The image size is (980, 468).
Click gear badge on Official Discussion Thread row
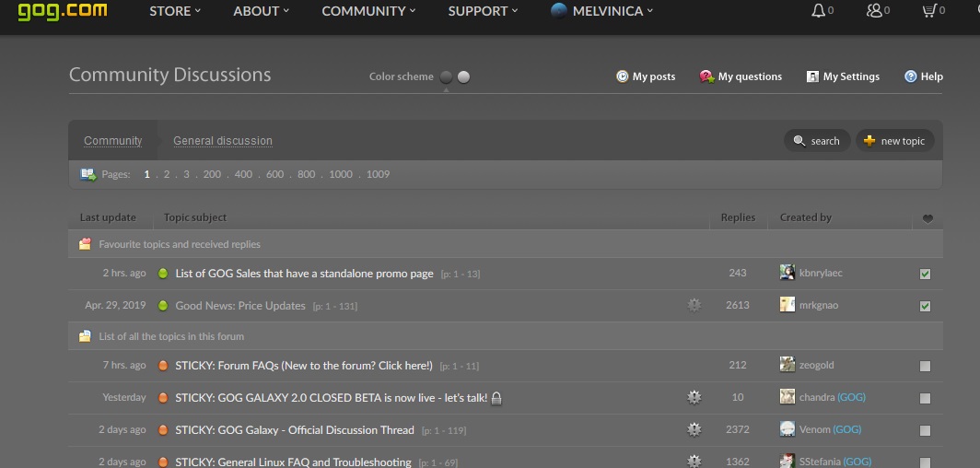click(694, 429)
